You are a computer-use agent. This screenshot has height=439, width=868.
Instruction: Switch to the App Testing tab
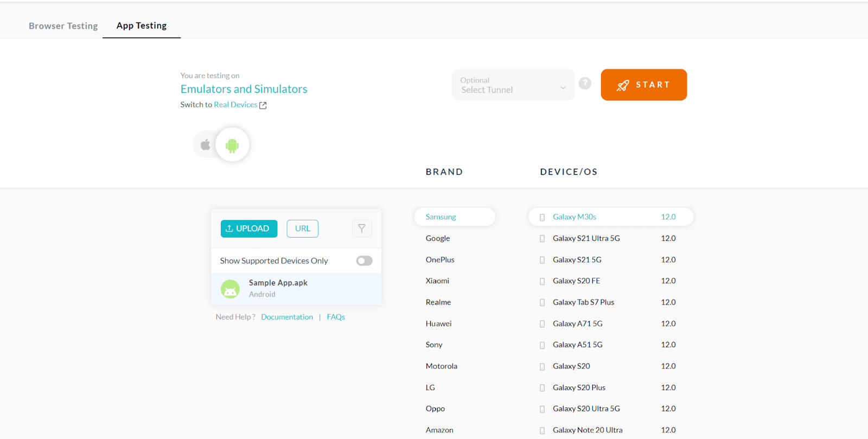142,26
